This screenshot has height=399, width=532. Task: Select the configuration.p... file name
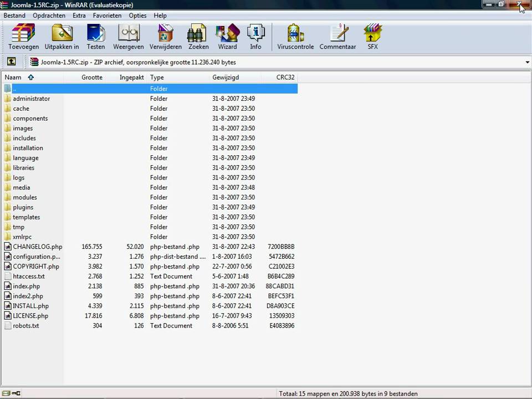[37, 257]
